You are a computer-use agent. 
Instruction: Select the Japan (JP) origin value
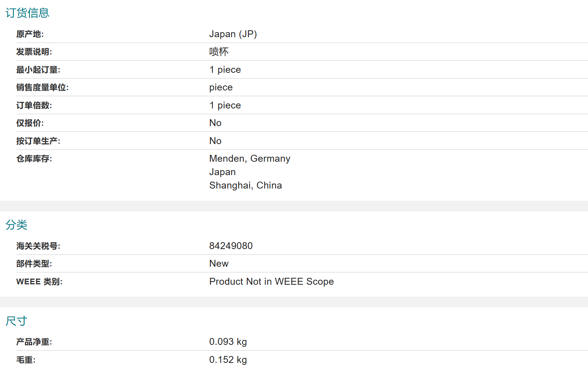pos(233,34)
